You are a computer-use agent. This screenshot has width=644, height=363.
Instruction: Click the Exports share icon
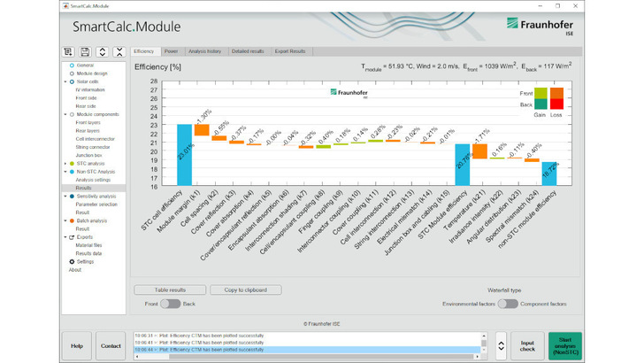[x=72, y=237]
